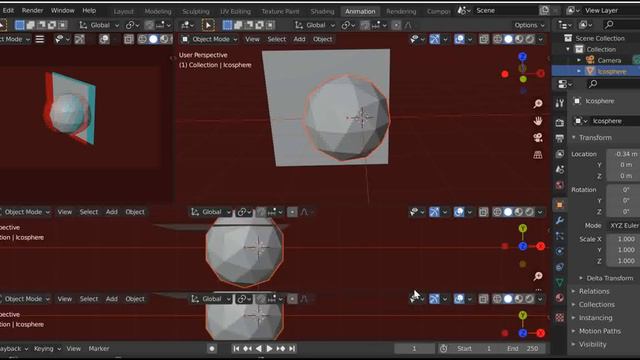Image resolution: width=640 pixels, height=360 pixels.
Task: Open Global orientation dropdown in top toolbar
Action: point(315,25)
